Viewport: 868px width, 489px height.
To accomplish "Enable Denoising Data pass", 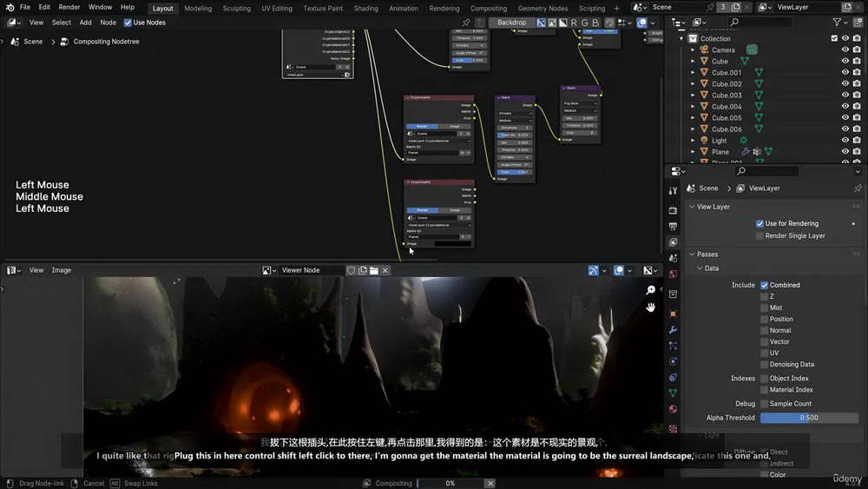I will click(764, 365).
